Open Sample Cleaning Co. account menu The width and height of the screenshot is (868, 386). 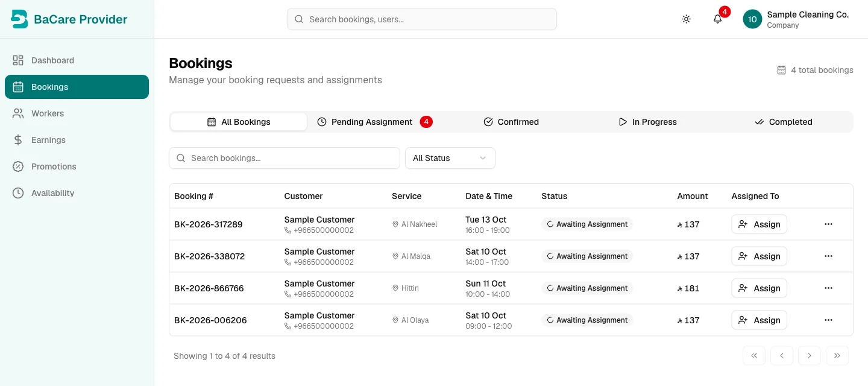coord(796,19)
